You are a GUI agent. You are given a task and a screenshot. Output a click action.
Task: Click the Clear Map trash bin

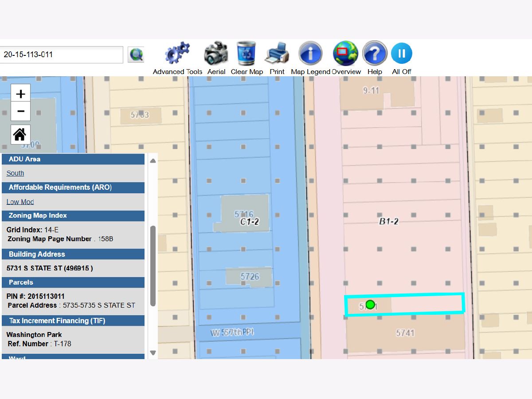(x=246, y=54)
